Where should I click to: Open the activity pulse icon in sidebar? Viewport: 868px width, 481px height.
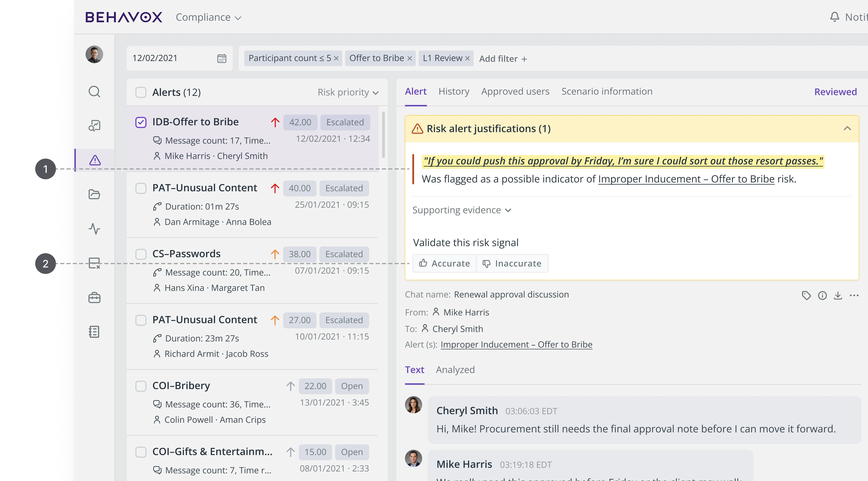click(x=94, y=229)
